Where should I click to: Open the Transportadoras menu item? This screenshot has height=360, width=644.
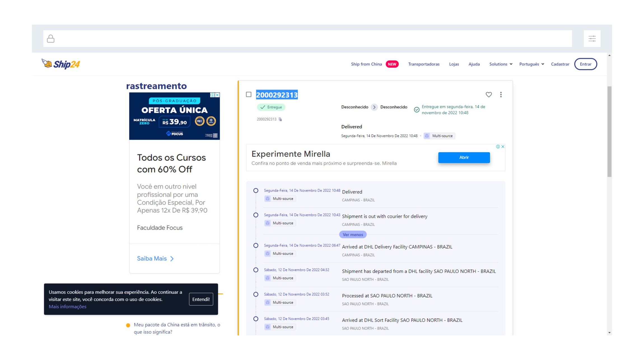[424, 64]
